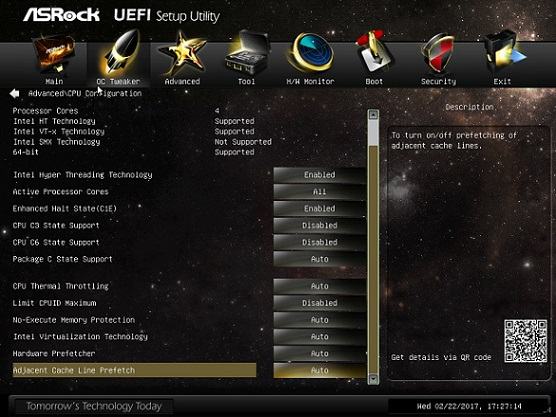The image size is (556, 417).
Task: Go back using the left arrow icon
Action: tap(15, 94)
